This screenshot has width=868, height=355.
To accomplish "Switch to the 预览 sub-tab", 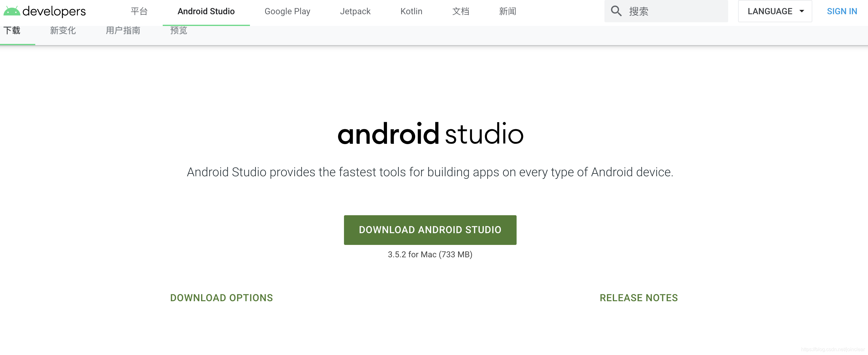I will pos(178,30).
